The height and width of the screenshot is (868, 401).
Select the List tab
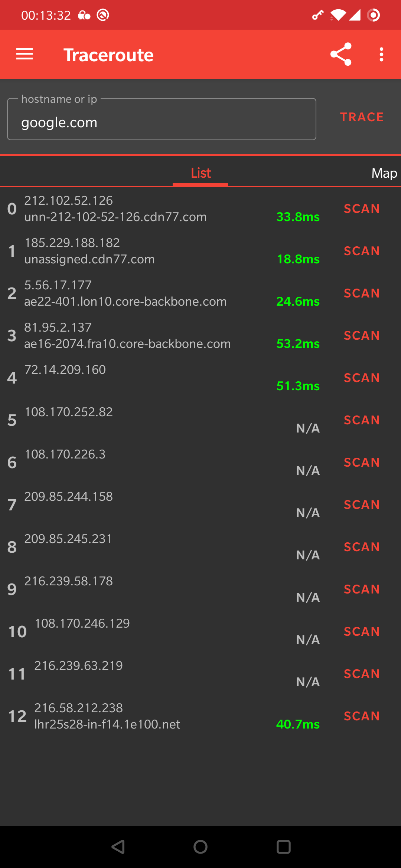tap(200, 173)
